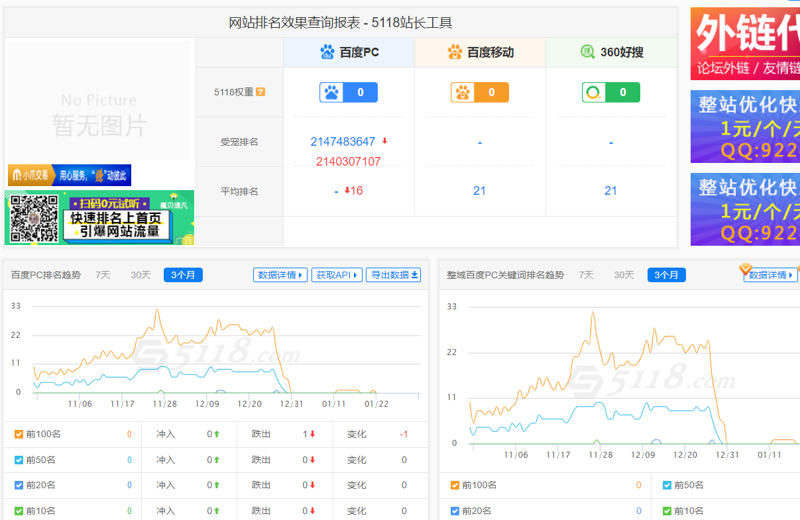
Task: Toggle 前50名 checkbox in right chart legend
Action: coord(667,485)
